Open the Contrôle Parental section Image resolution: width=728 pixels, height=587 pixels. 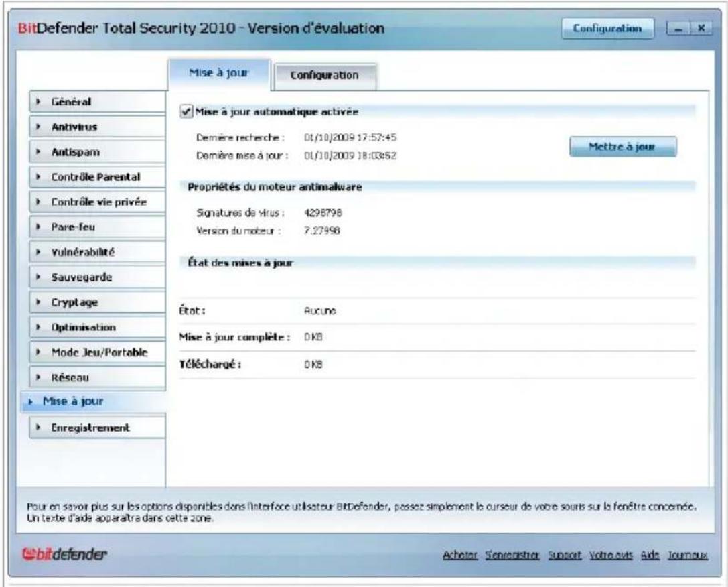(x=98, y=177)
